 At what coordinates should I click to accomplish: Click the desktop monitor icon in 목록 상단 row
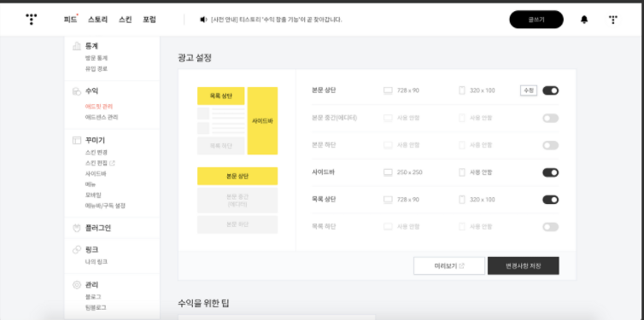[388, 200]
